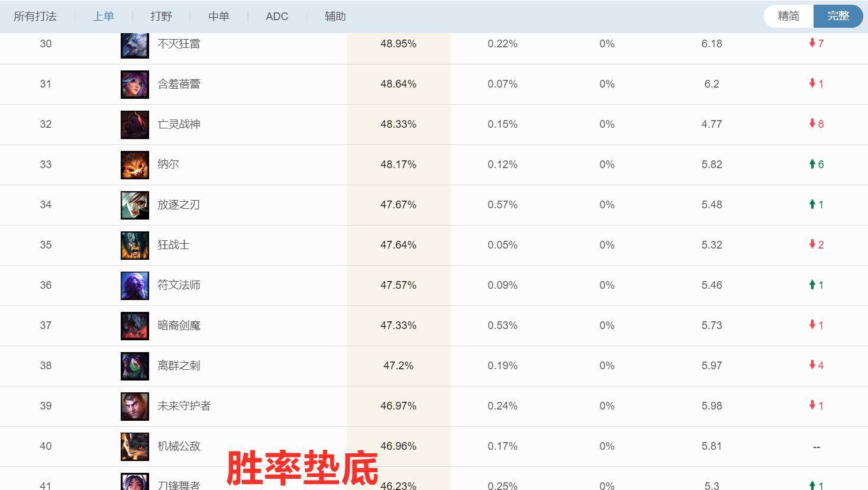The width and height of the screenshot is (868, 490).
Task: Enable the 精简 display mode
Action: pyautogui.click(x=788, y=17)
